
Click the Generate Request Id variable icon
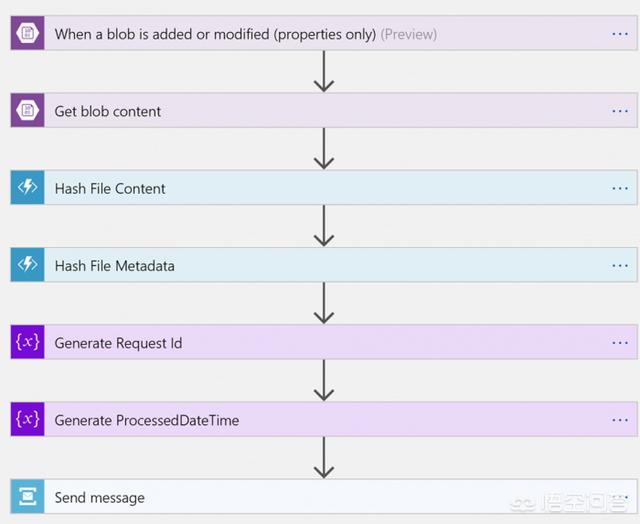click(27, 343)
